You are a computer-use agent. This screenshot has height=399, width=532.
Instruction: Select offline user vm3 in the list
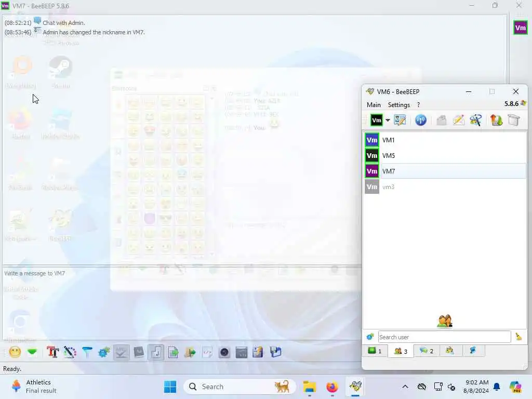coord(445,187)
